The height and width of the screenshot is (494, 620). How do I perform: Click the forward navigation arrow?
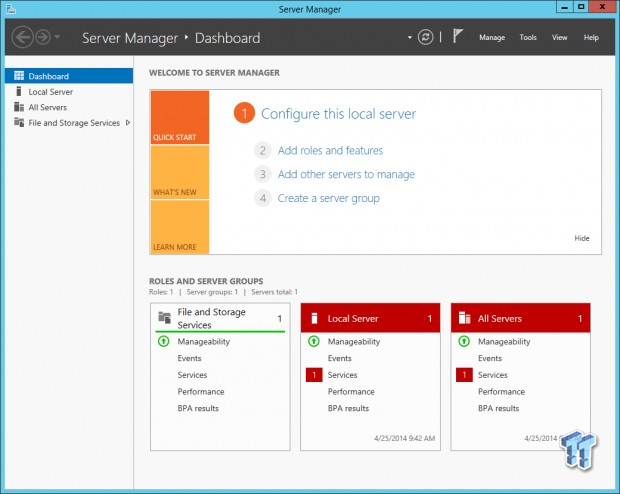(x=43, y=37)
